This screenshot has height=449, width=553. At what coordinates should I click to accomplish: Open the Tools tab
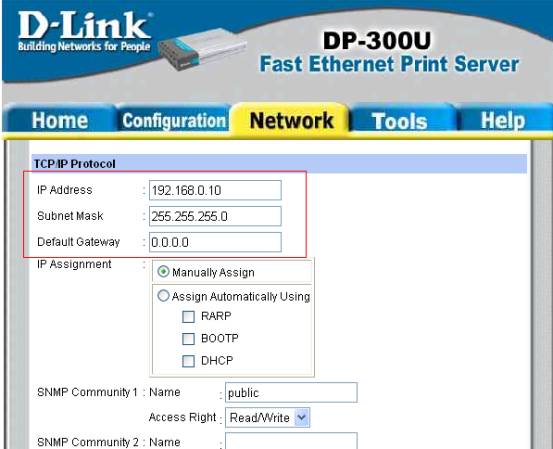pyautogui.click(x=400, y=121)
